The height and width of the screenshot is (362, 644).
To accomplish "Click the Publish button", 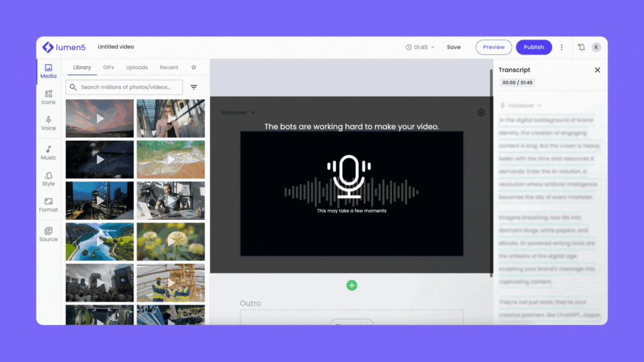I will pyautogui.click(x=533, y=47).
